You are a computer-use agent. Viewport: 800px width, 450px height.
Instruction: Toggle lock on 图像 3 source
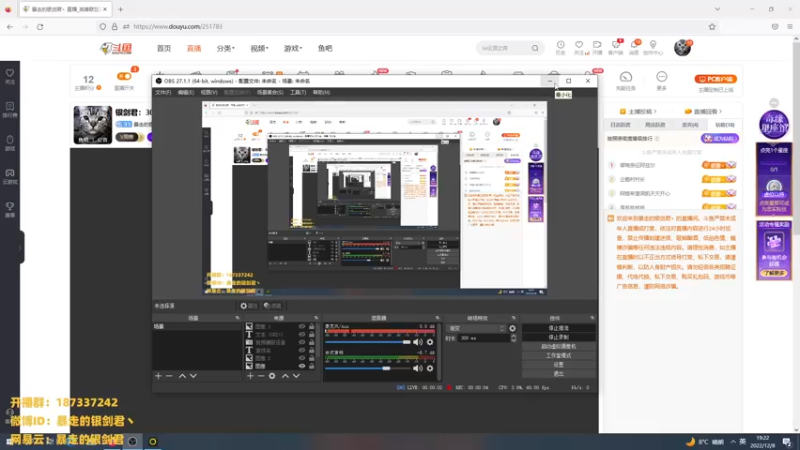pyautogui.click(x=312, y=327)
